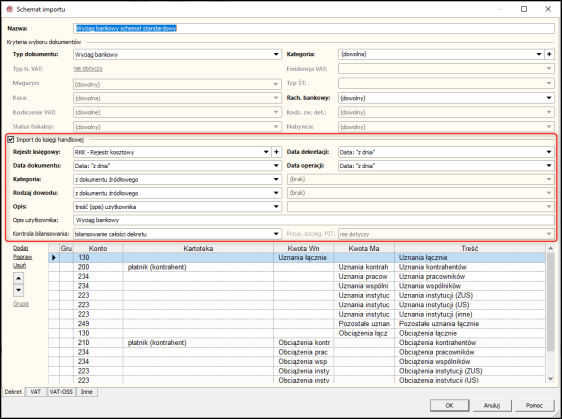Click the application icon in title bar
The image size is (562, 419).
coord(10,9)
